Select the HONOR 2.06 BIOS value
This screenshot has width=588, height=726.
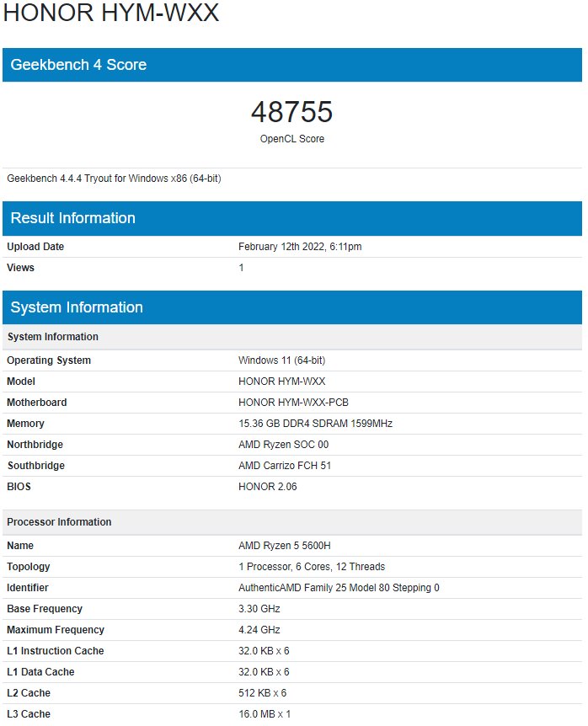pos(268,487)
